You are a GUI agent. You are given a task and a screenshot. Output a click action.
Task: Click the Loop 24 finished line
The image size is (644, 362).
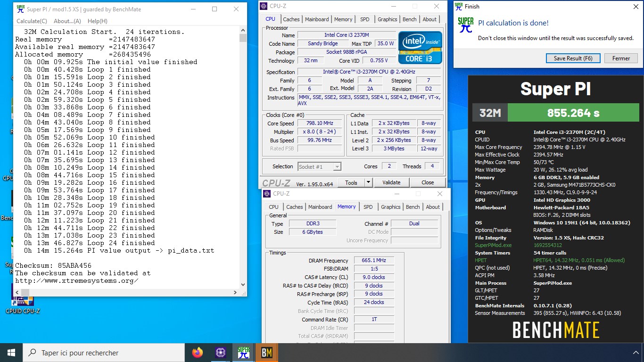click(90, 243)
